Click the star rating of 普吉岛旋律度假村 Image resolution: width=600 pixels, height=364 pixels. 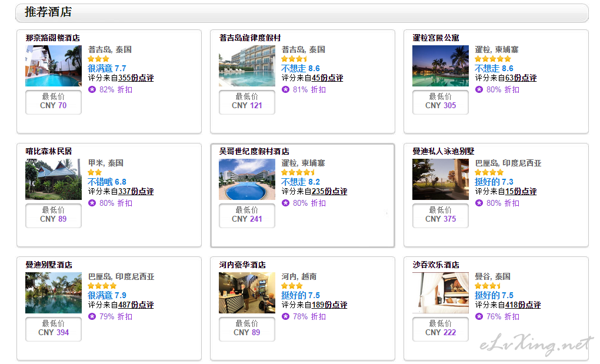tap(294, 59)
